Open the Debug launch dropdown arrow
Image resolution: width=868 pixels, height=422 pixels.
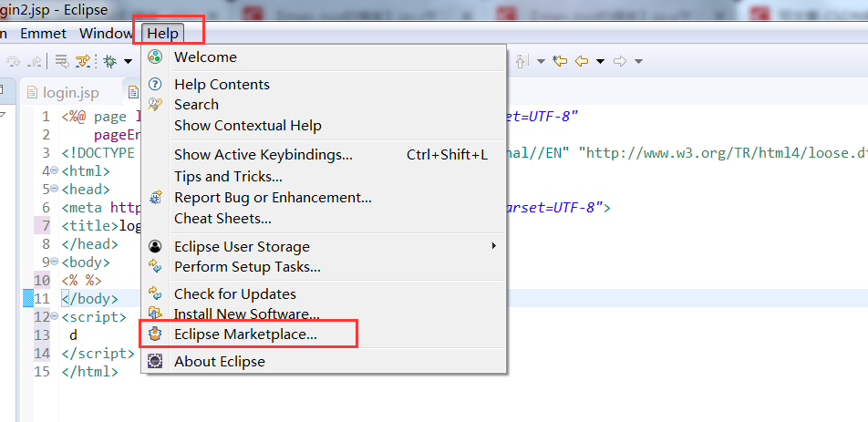(x=128, y=61)
